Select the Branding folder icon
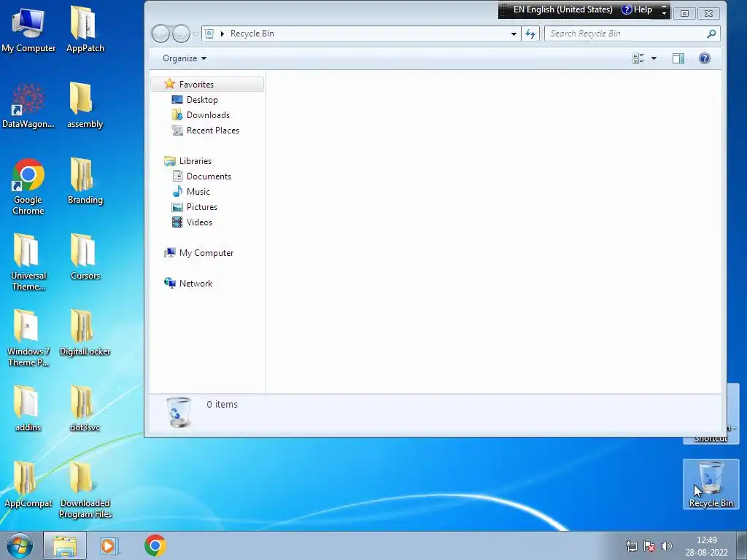The image size is (747, 560). (85, 182)
